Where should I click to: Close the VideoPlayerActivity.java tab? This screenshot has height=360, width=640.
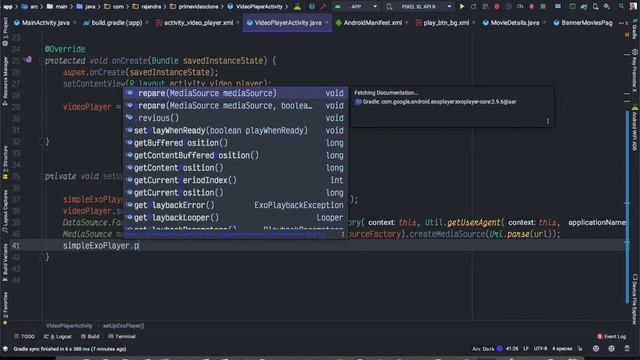coord(327,23)
